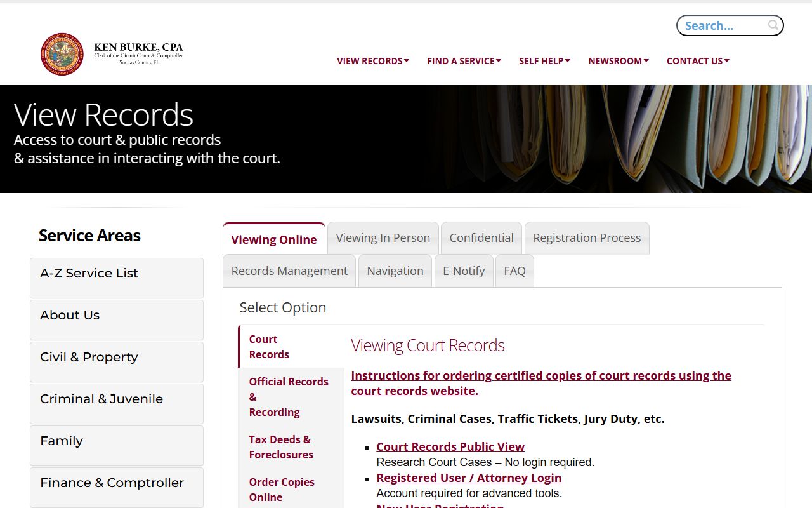Switch to the FAQ tab
Viewport: 812px width, 508px height.
click(x=514, y=271)
